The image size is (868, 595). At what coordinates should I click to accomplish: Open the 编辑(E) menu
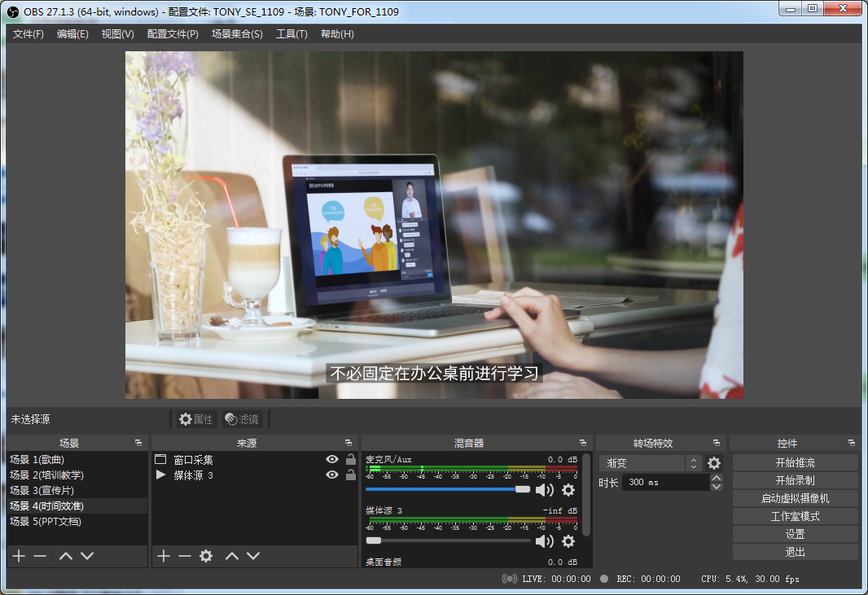[x=72, y=33]
